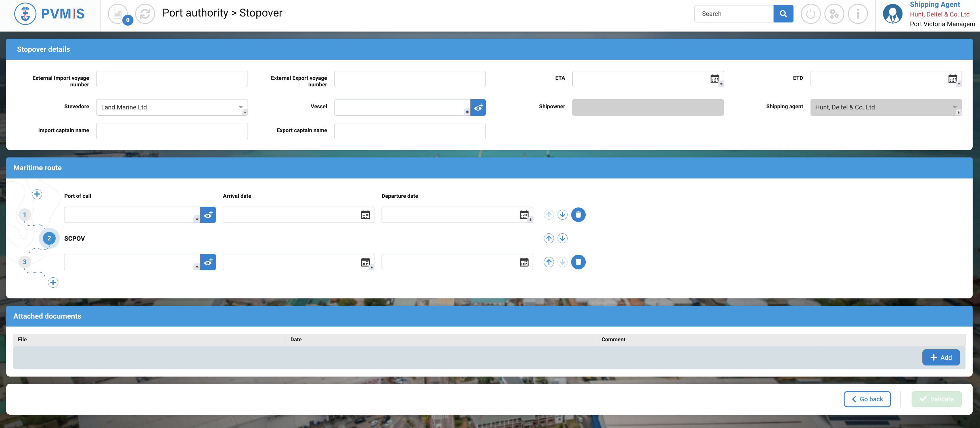The width and height of the screenshot is (980, 428).
Task: Open ETA calendar picker
Action: 715,79
